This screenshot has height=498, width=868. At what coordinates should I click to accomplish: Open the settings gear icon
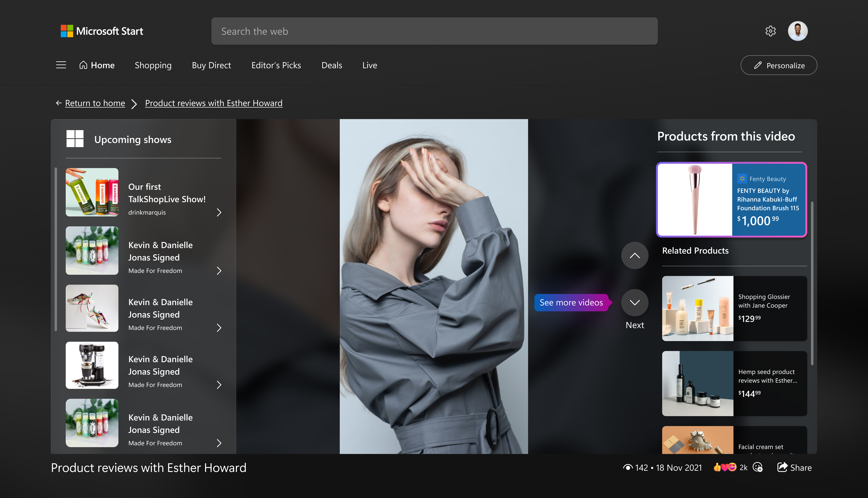771,31
